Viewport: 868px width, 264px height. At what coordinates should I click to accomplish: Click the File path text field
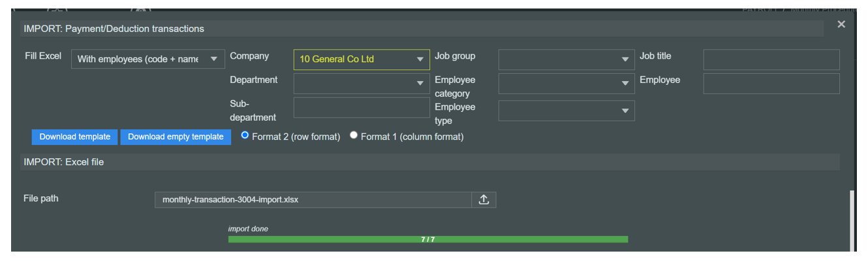tap(313, 200)
